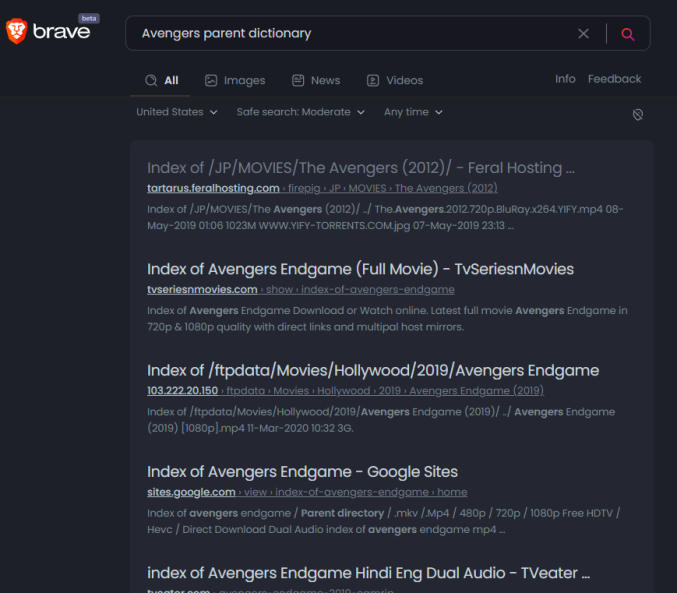Open Index of Avengers Endgame Google Sites

click(x=302, y=472)
